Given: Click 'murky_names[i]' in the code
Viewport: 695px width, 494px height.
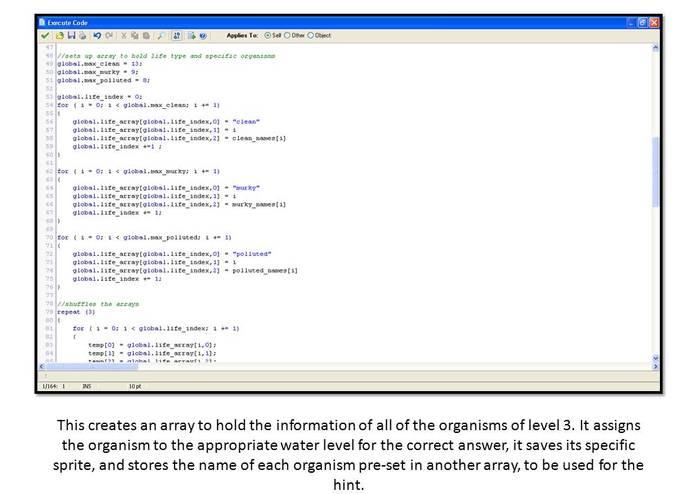Looking at the screenshot, I should 259,204.
